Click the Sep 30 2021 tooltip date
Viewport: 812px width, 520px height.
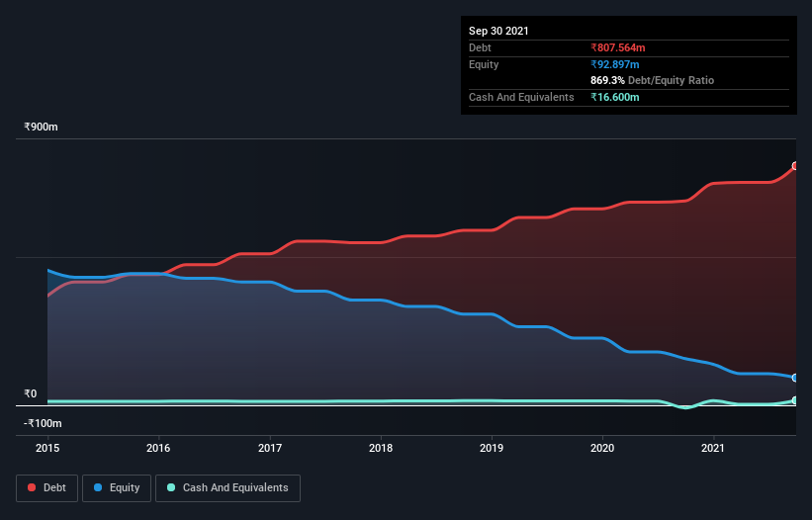coord(498,31)
